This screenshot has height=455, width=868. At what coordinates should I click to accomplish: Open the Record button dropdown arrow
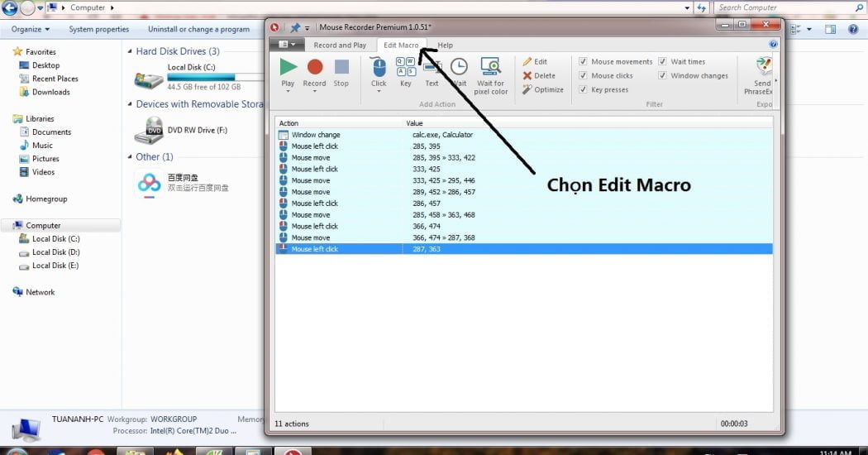(314, 91)
